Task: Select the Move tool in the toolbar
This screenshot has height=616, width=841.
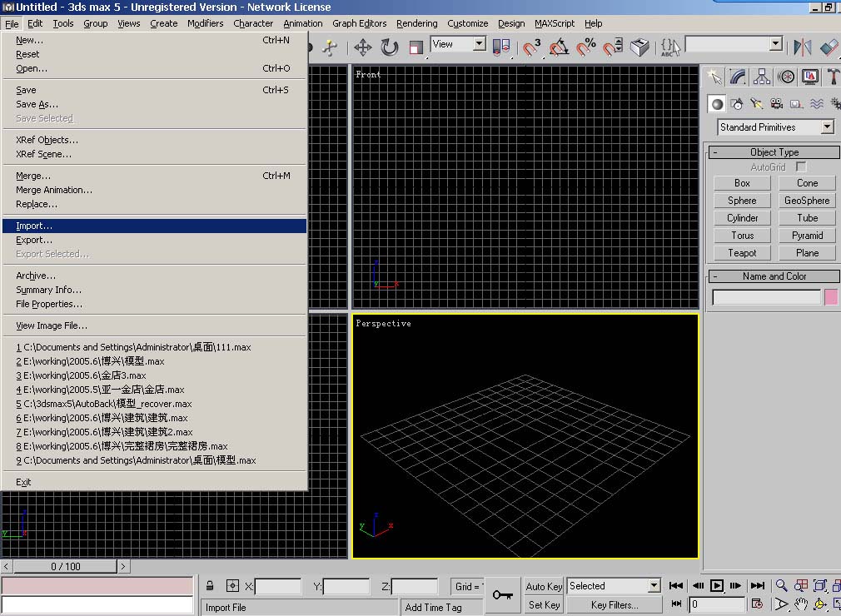Action: [363, 47]
